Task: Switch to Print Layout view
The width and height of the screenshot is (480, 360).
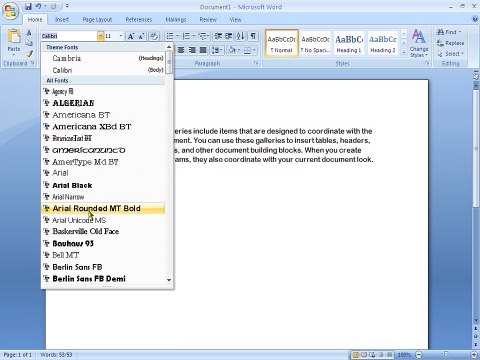Action: [356, 355]
